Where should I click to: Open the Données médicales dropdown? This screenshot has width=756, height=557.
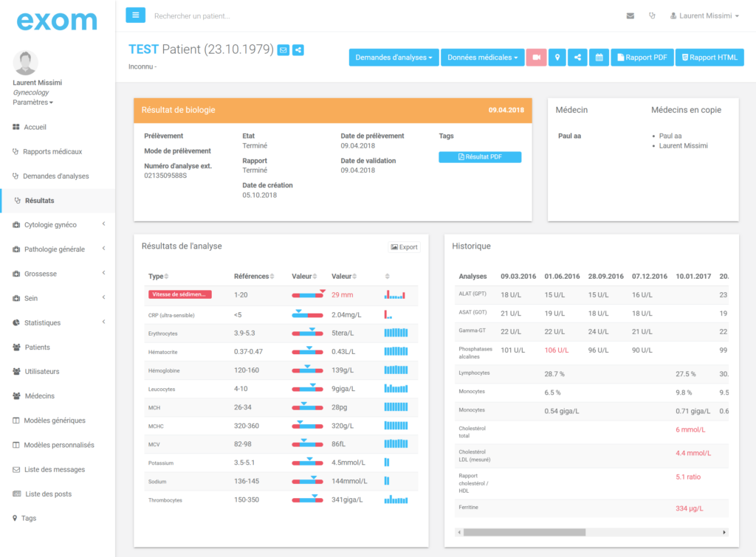(482, 58)
